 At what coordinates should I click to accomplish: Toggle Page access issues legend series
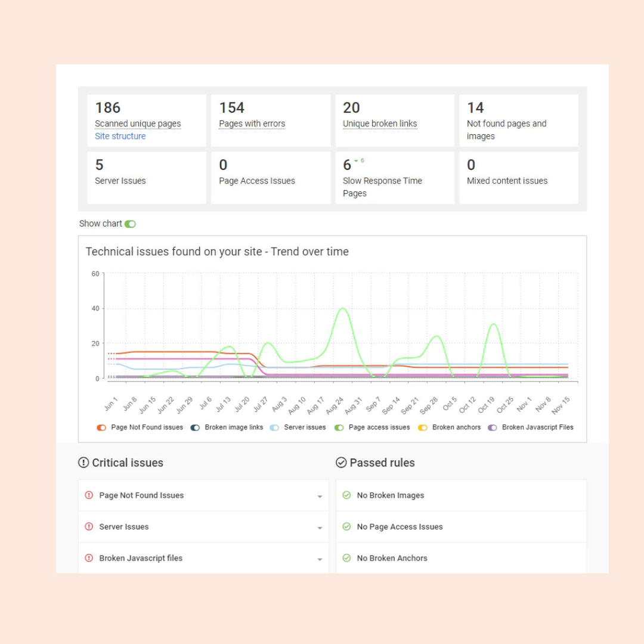[339, 428]
